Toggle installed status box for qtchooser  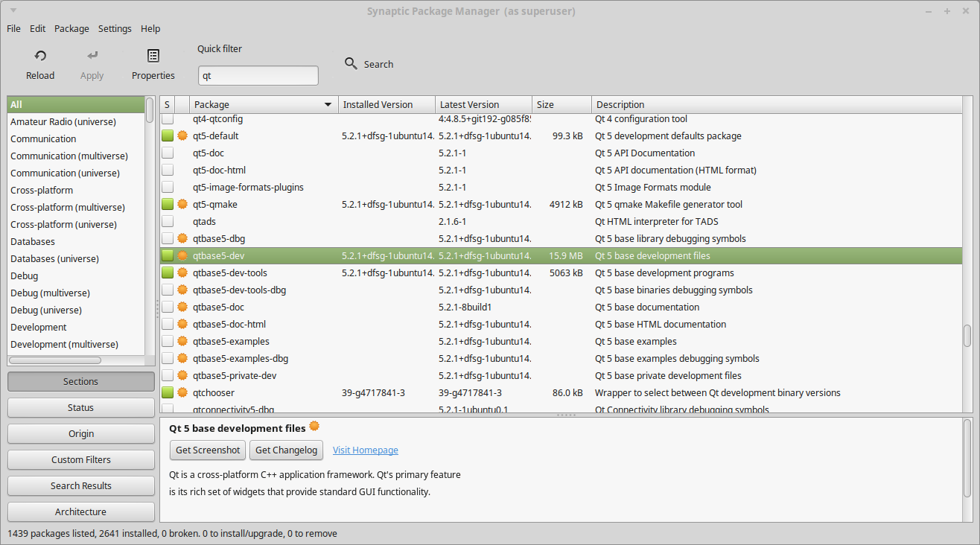[x=168, y=393]
